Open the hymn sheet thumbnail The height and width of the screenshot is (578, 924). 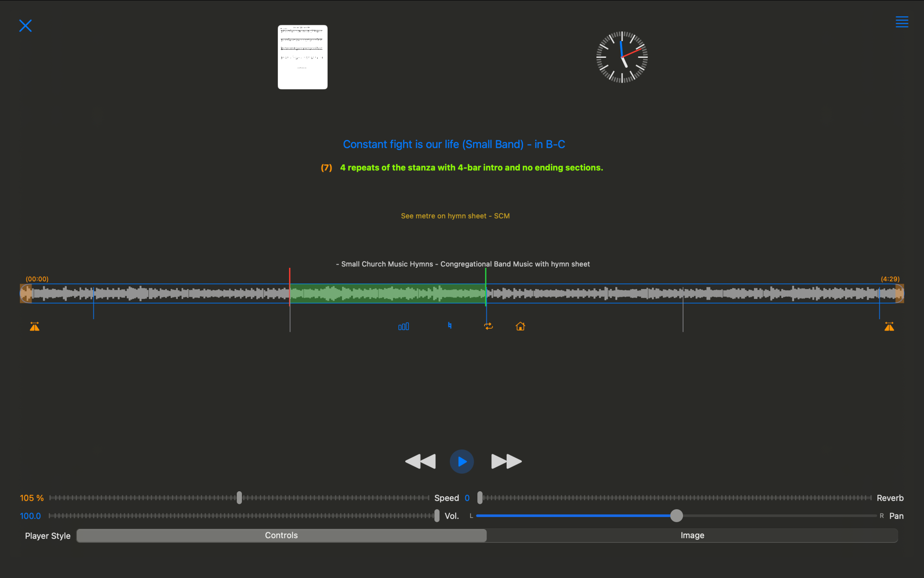[302, 57]
